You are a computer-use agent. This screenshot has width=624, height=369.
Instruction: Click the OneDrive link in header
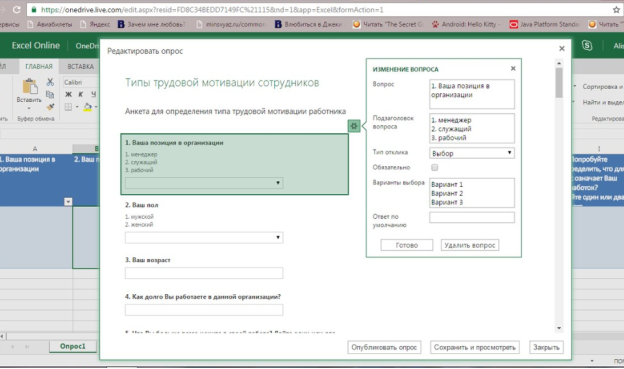[87, 46]
